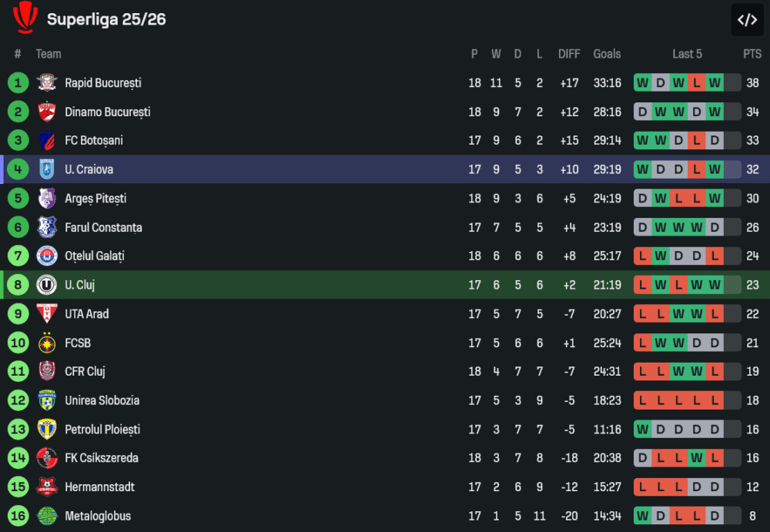Click the Petrolul Ploiești crest

(x=47, y=429)
